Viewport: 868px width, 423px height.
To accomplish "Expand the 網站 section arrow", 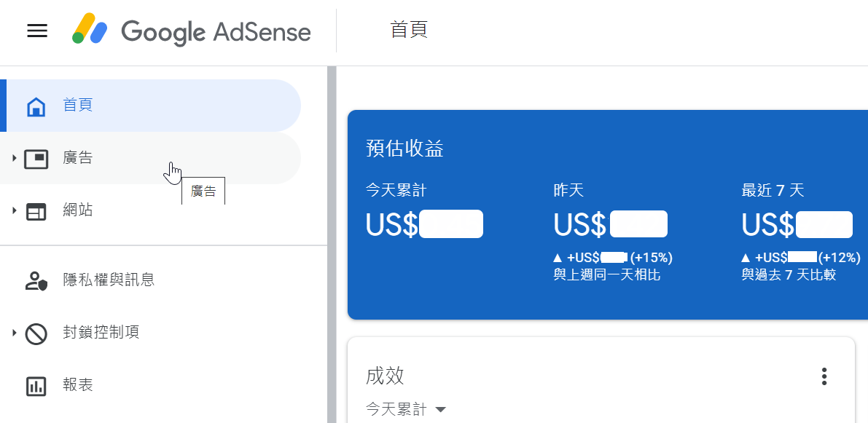I will click(x=15, y=210).
